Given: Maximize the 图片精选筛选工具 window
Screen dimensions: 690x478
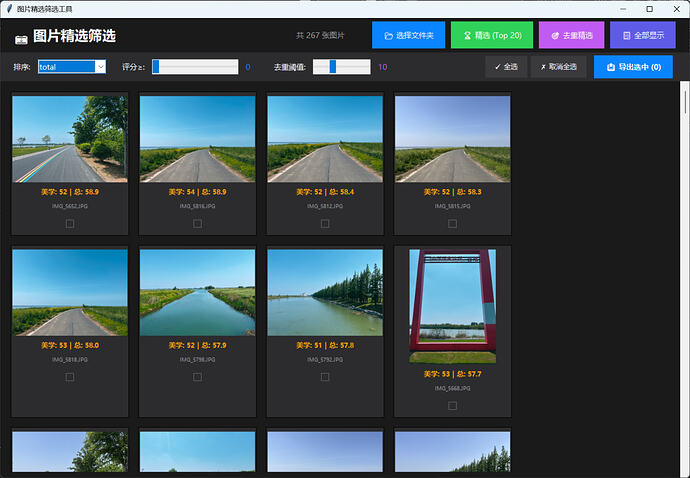Looking at the screenshot, I should click(x=650, y=9).
